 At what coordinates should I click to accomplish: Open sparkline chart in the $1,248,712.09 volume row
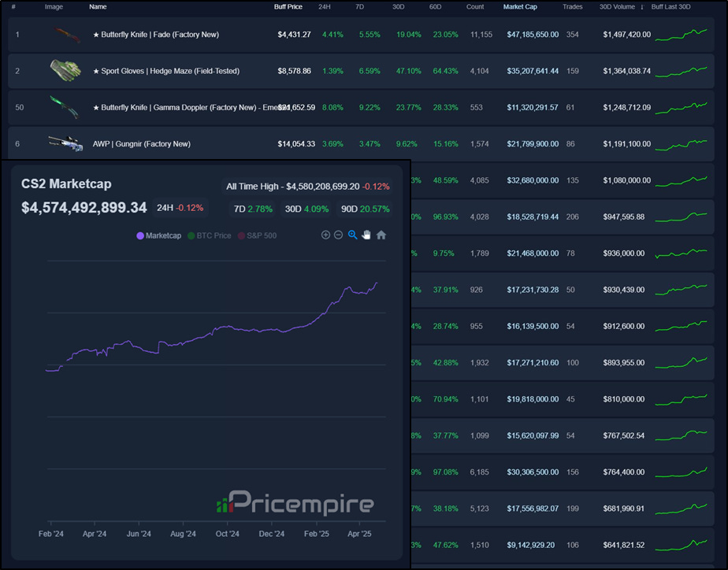681,108
